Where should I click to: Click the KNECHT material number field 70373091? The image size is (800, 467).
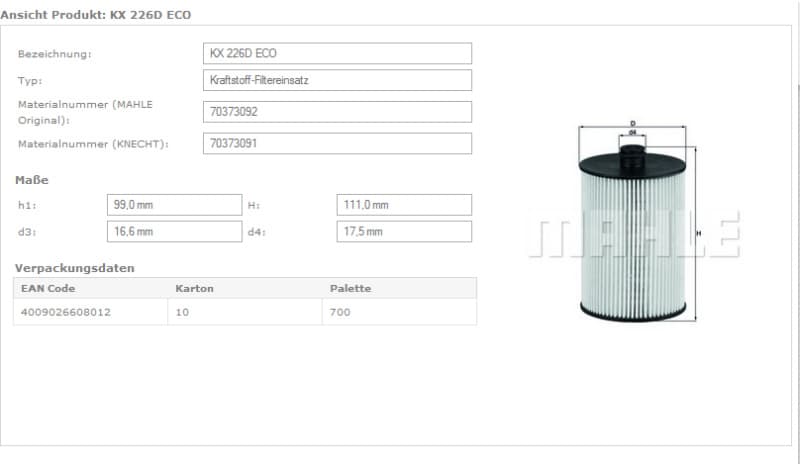337,143
